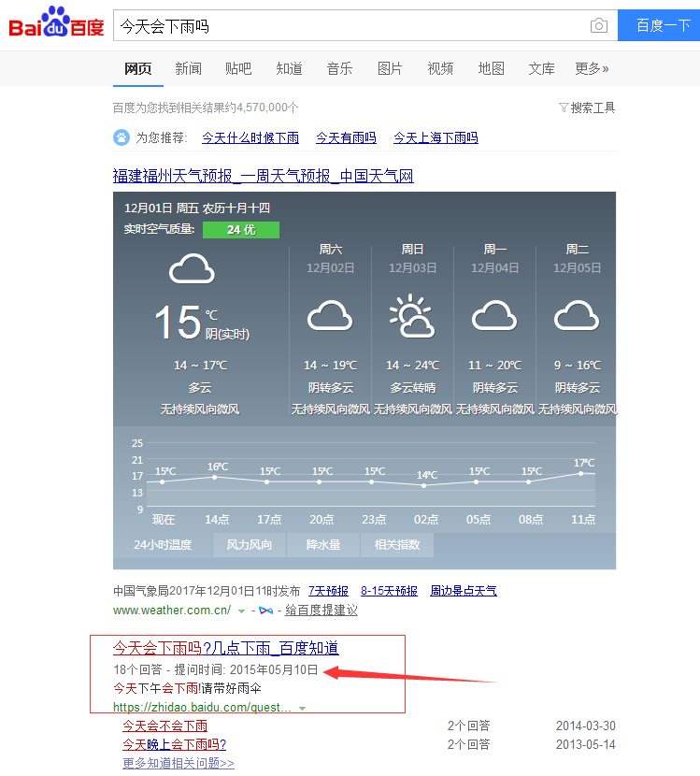The height and width of the screenshot is (776, 700).
Task: Go to the 音乐 tab
Action: pyautogui.click(x=339, y=68)
